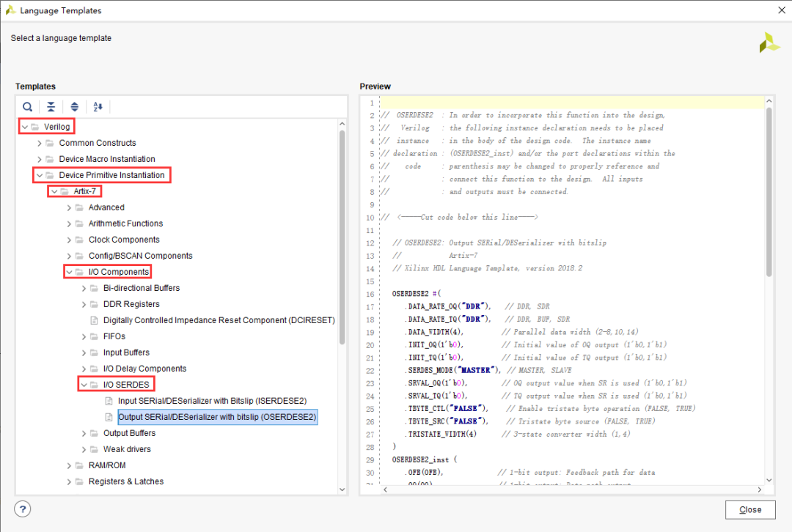Click the Templates tree scroll down arrow
The width and height of the screenshot is (792, 532).
tap(342, 489)
